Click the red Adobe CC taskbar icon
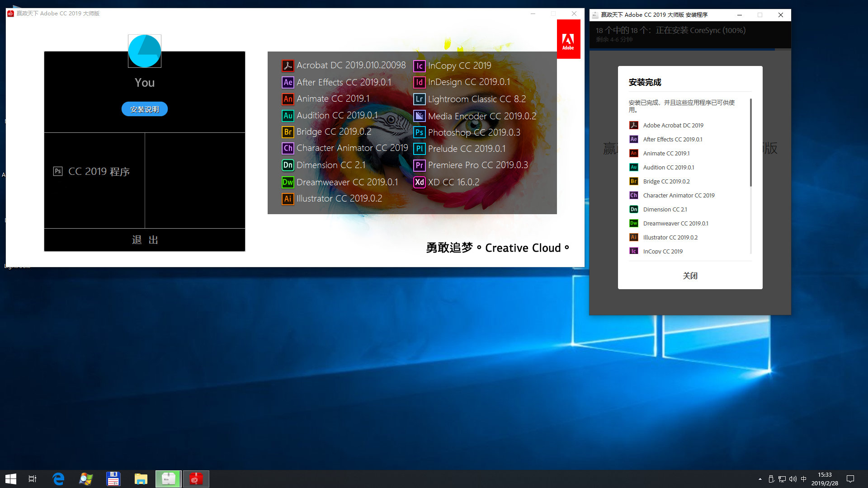 [x=196, y=479]
